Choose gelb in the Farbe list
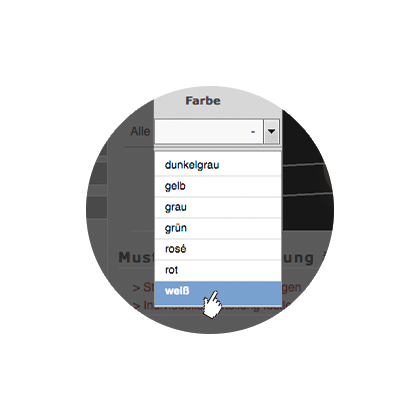Screen dimensions: 420x420 point(217,186)
